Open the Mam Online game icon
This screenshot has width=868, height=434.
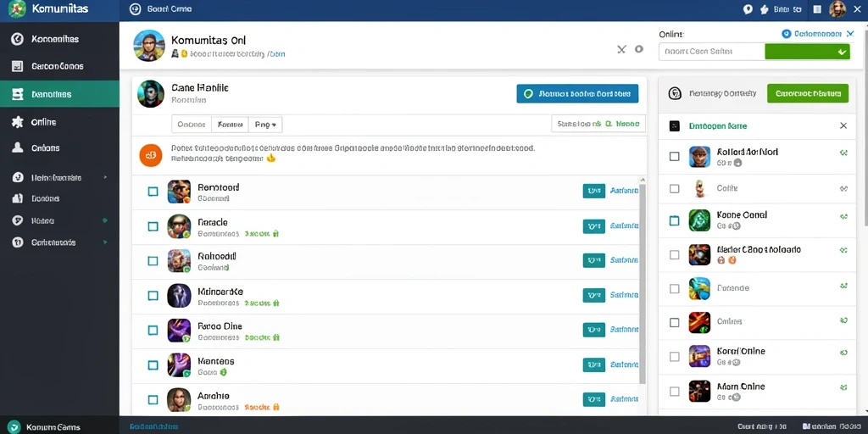click(x=699, y=391)
